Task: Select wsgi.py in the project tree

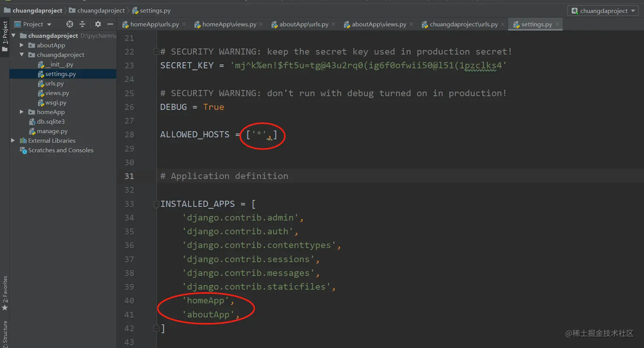Action: click(x=56, y=103)
